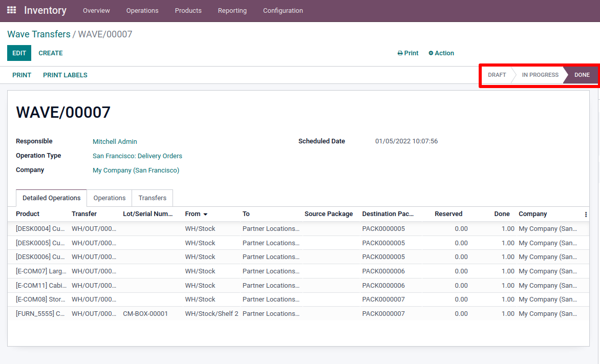The height and width of the screenshot is (364, 600).
Task: Open the Configuration menu
Action: (x=283, y=11)
